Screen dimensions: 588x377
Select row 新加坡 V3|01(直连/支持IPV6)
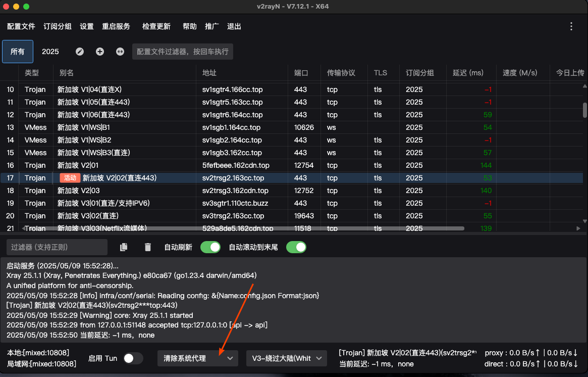(291, 203)
